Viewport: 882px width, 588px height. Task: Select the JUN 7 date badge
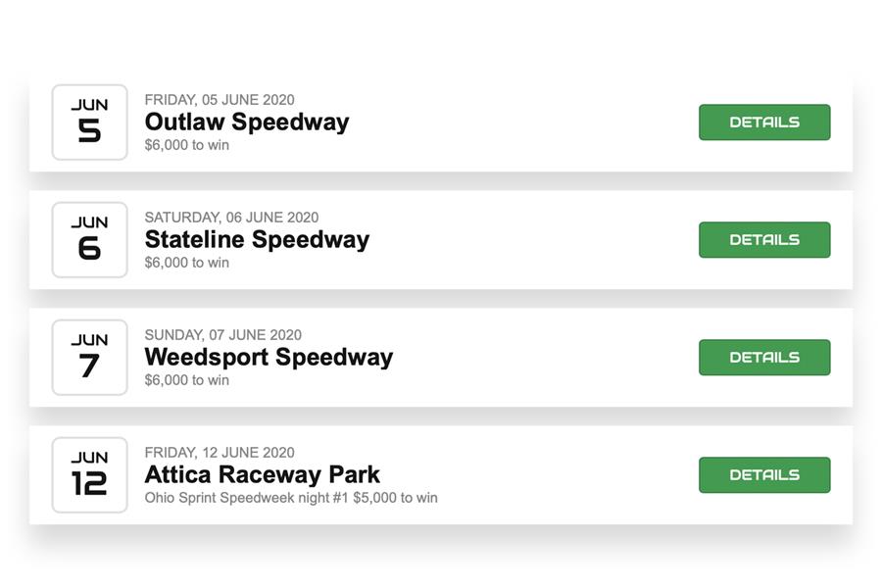pyautogui.click(x=90, y=358)
